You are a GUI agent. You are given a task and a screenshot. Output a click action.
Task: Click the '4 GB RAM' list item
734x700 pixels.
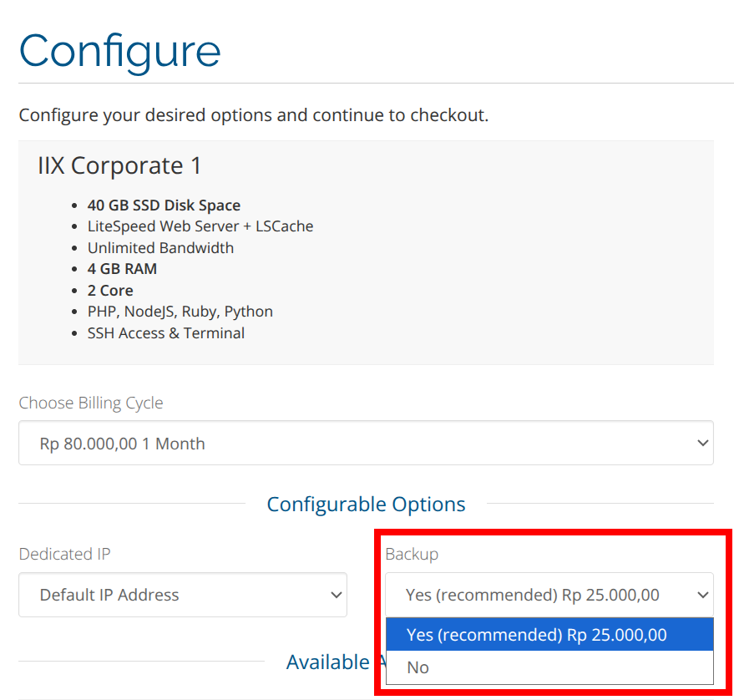(x=122, y=269)
